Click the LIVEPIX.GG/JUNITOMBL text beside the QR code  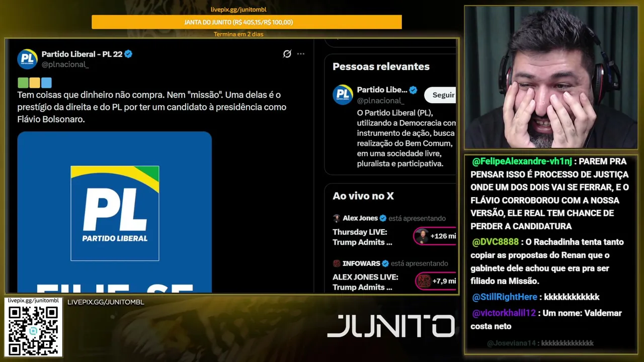tap(106, 302)
